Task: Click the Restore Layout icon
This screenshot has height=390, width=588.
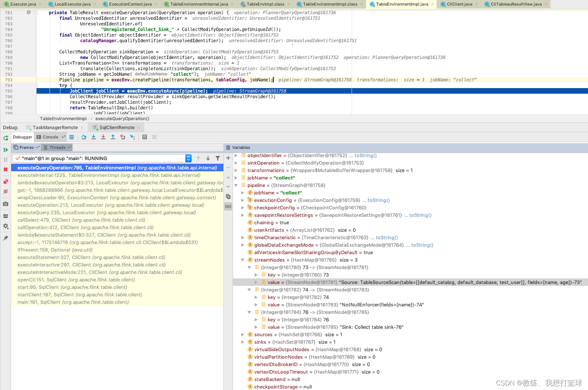Action: tap(6, 216)
